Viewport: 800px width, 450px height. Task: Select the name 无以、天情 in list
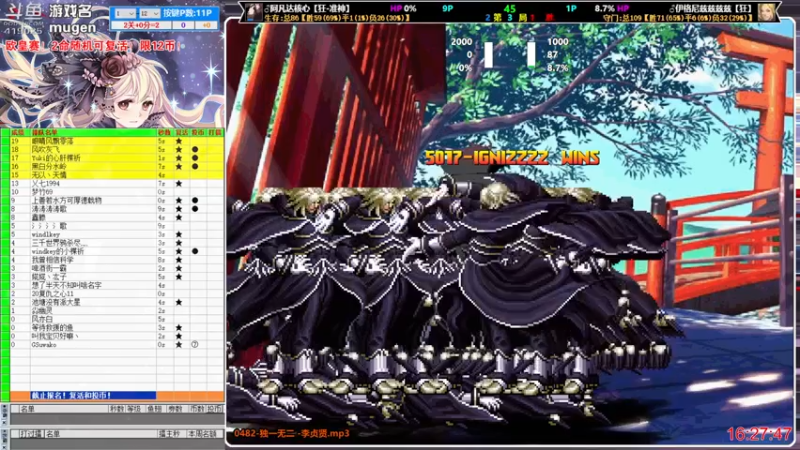pyautogui.click(x=49, y=175)
